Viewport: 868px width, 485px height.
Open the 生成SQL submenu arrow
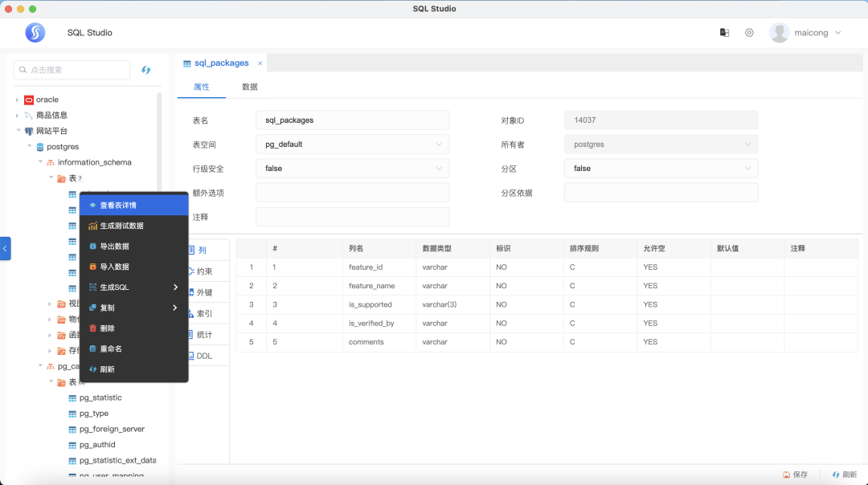pos(175,287)
